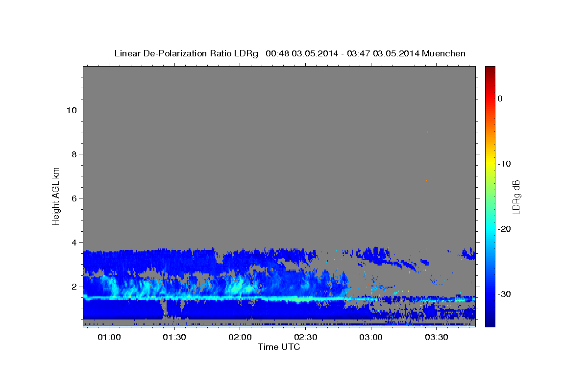Click the '01:00' time tick label

coord(109,338)
